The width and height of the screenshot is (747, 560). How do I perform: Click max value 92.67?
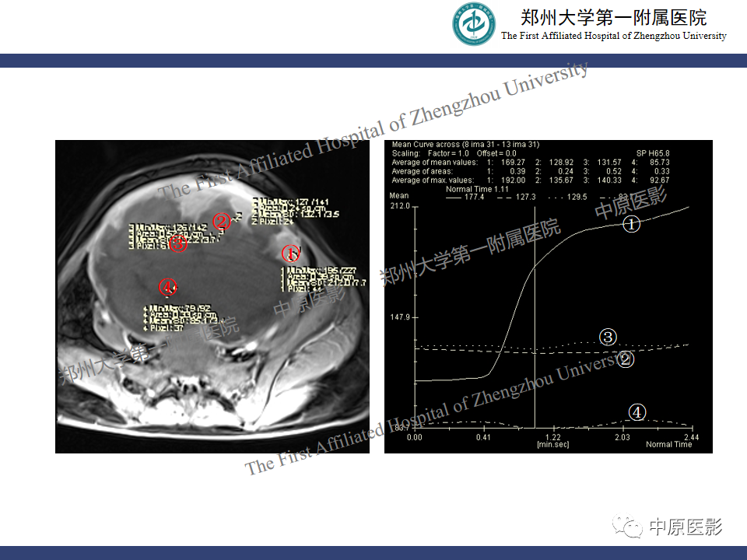point(660,180)
